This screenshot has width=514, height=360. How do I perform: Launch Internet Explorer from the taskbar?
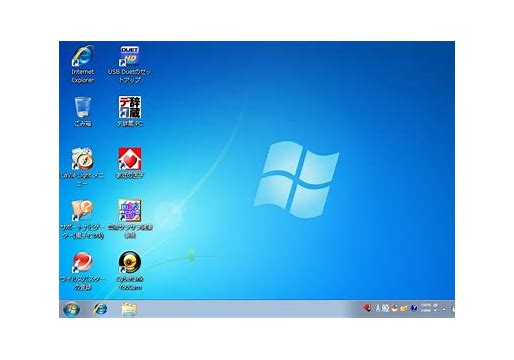pyautogui.click(x=100, y=309)
